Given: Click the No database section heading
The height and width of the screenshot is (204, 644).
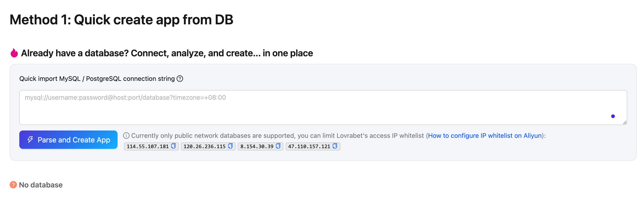Looking at the screenshot, I should 41,185.
